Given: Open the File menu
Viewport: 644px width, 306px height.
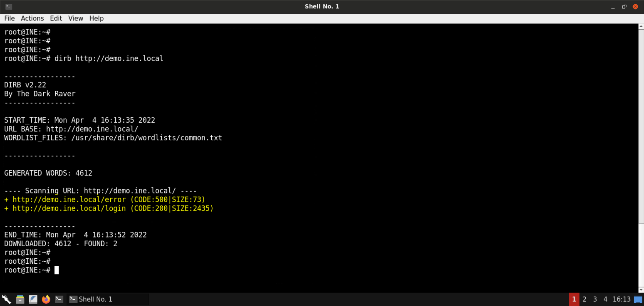Looking at the screenshot, I should point(9,18).
